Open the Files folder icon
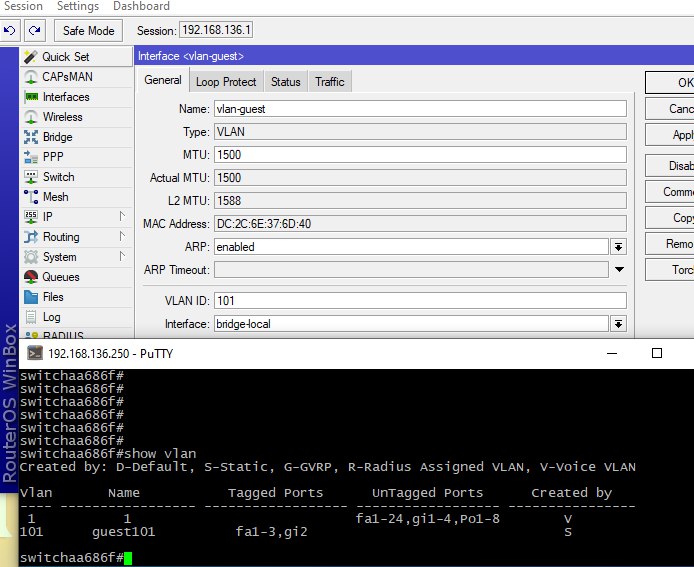 pyautogui.click(x=30, y=297)
